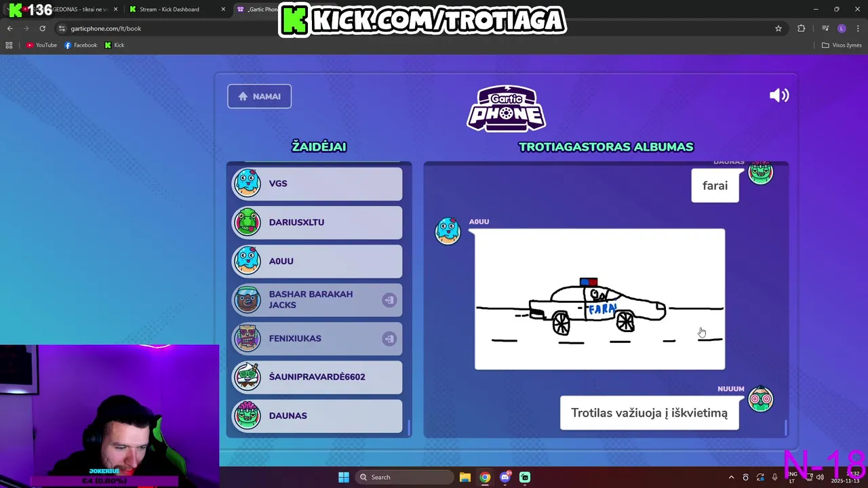This screenshot has width=868, height=488.
Task: Click the players list scrollbar
Action: coord(409,427)
